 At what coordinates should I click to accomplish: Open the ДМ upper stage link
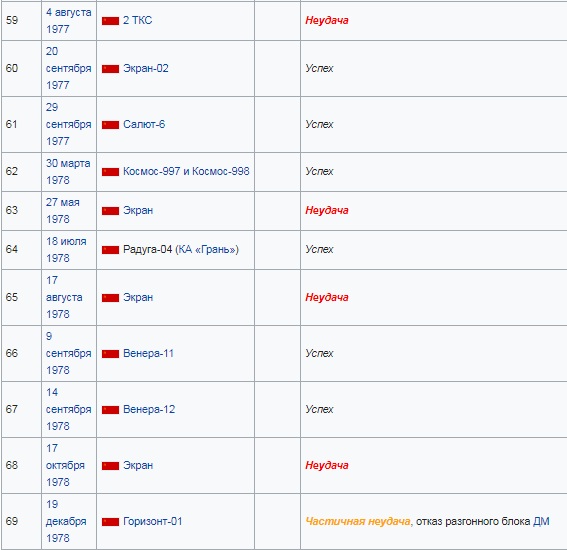[541, 521]
